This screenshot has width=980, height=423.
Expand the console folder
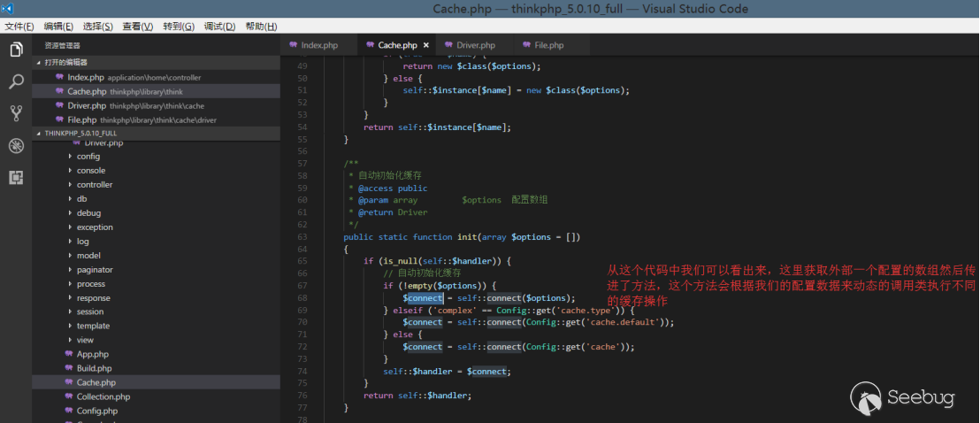tap(90, 170)
